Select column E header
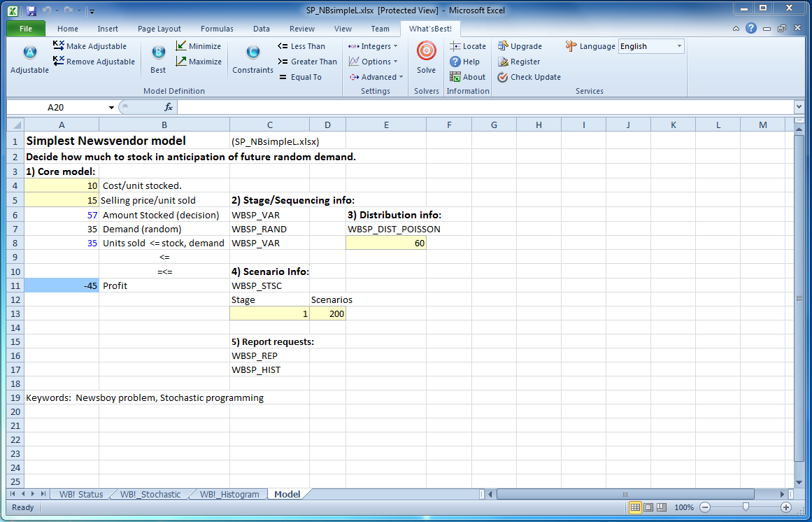812x522 pixels. [x=386, y=125]
